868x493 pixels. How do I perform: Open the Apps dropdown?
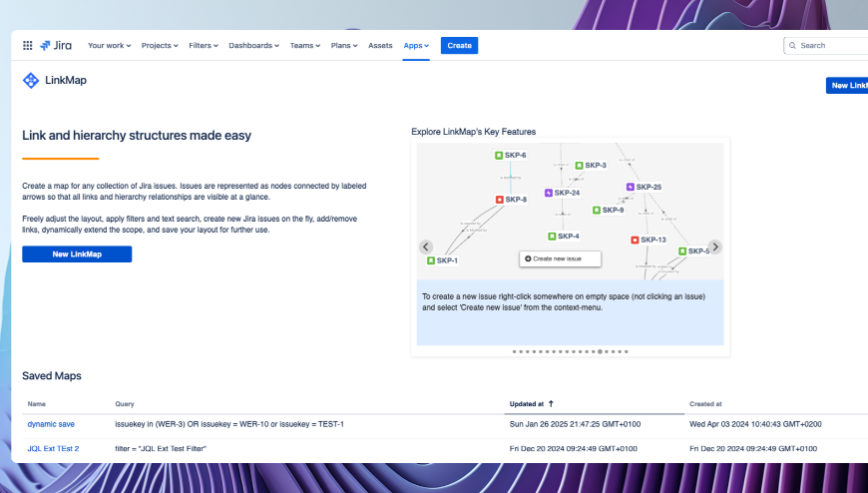point(416,46)
